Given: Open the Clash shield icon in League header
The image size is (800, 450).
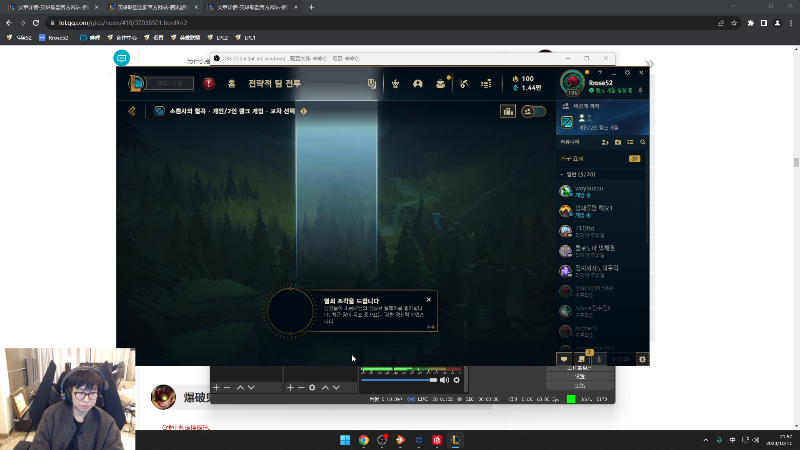Looking at the screenshot, I should click(x=395, y=84).
